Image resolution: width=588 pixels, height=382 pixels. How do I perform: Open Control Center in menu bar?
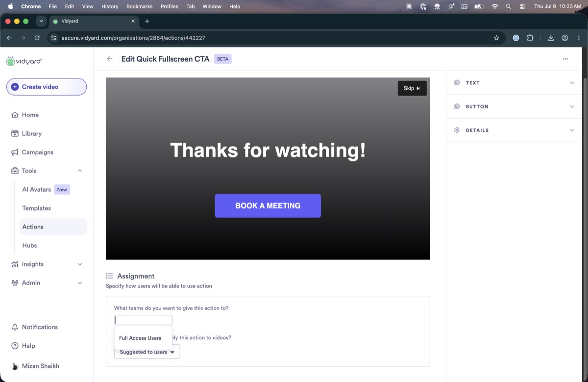tap(523, 6)
